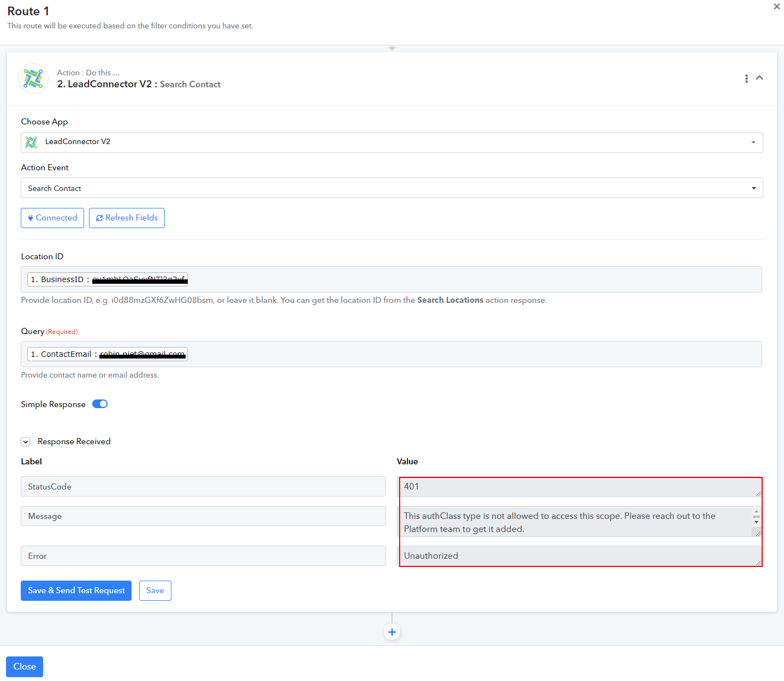This screenshot has height=681, width=784.
Task: Click the Unauthorized value field
Action: (579, 556)
